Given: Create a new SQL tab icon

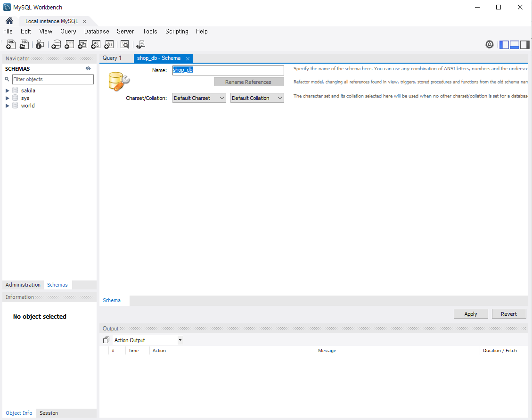Looking at the screenshot, I should point(11,44).
